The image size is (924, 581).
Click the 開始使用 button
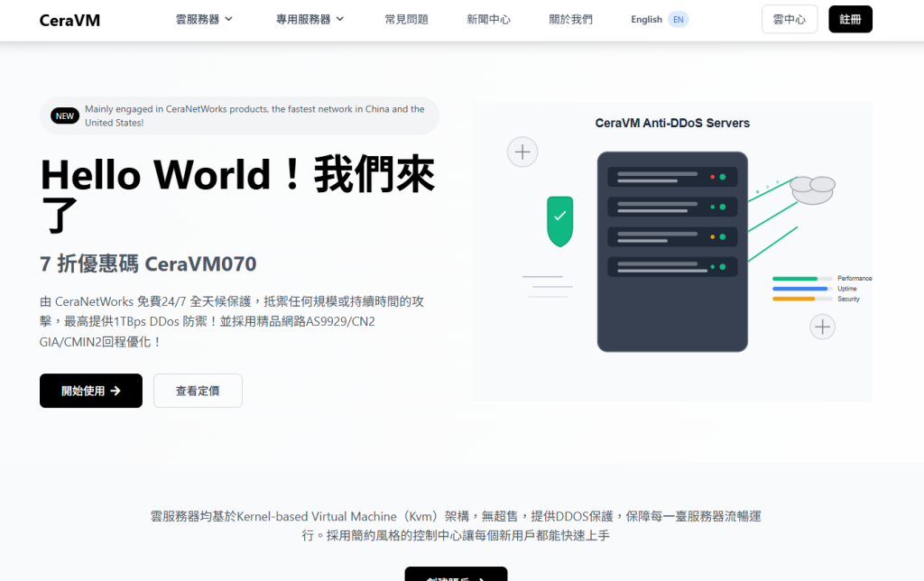[x=91, y=391]
